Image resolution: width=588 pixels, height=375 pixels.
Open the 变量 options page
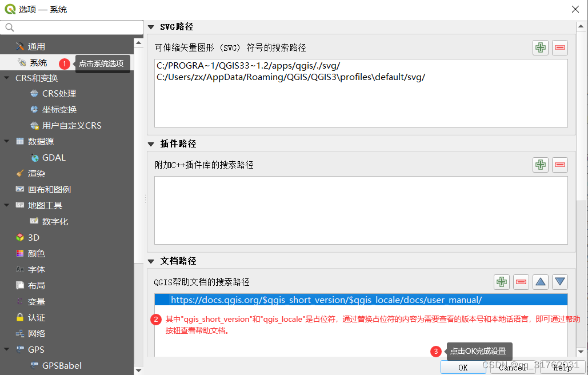click(37, 301)
